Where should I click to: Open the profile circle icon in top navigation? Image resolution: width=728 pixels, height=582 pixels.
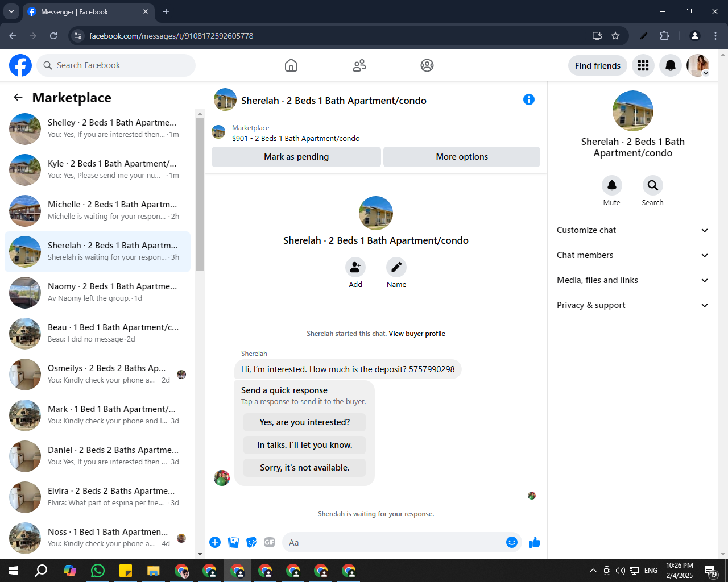coord(427,65)
